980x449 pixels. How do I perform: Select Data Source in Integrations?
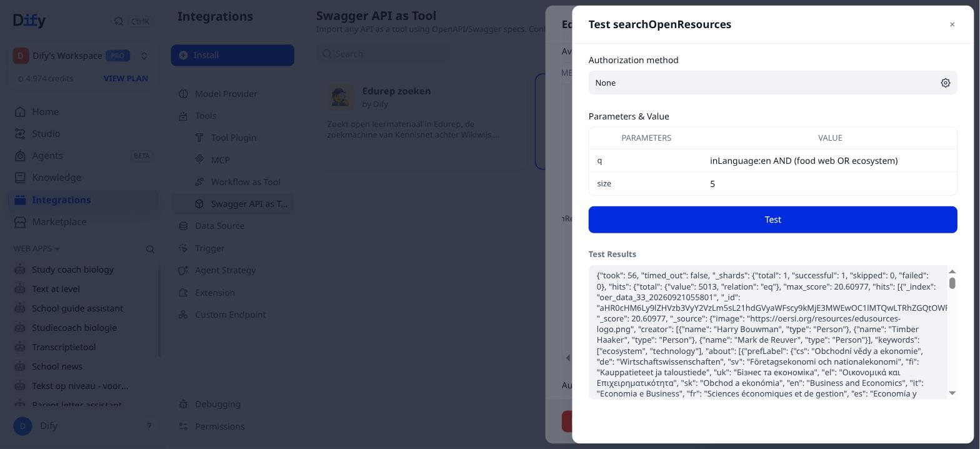coord(232,226)
